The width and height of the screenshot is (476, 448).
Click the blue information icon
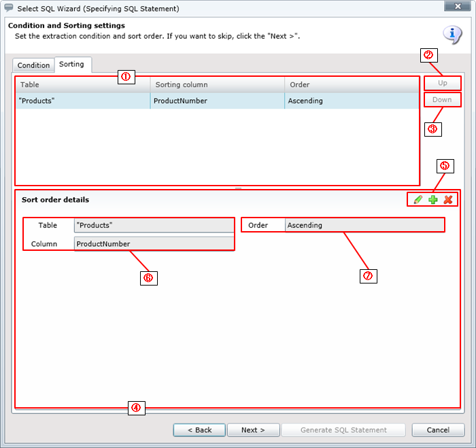(452, 35)
